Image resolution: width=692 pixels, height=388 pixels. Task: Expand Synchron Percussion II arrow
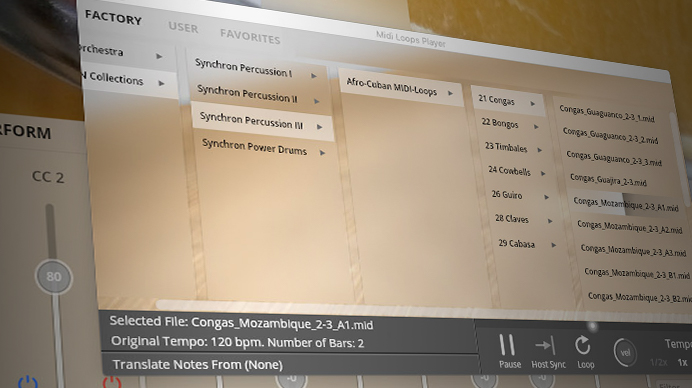click(316, 102)
